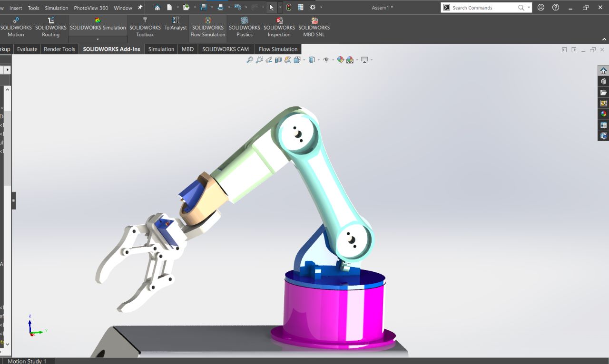Image resolution: width=609 pixels, height=364 pixels.
Task: Toggle the TolAnalyst add-in
Action: [176, 25]
